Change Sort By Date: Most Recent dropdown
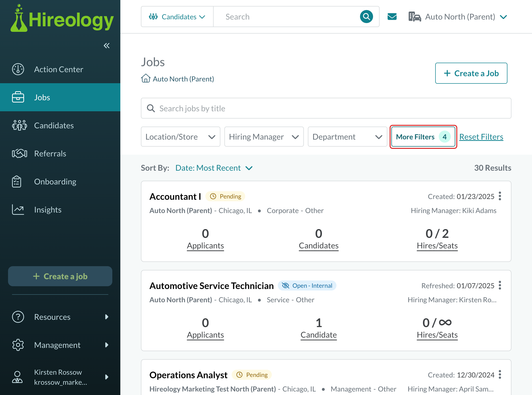The width and height of the screenshot is (532, 395). coord(214,168)
